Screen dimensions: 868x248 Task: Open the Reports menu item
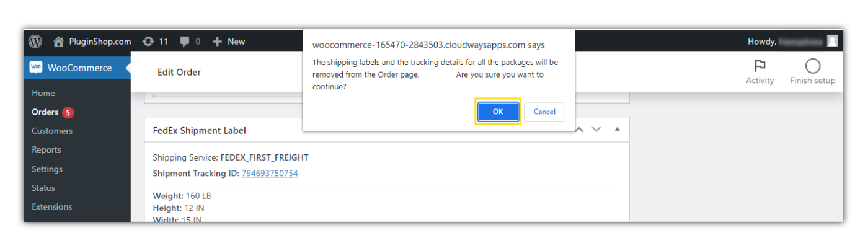point(46,150)
